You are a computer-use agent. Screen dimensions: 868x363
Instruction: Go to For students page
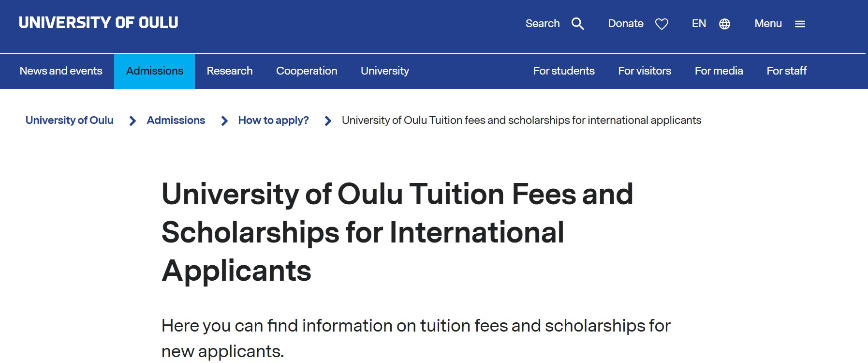point(564,71)
